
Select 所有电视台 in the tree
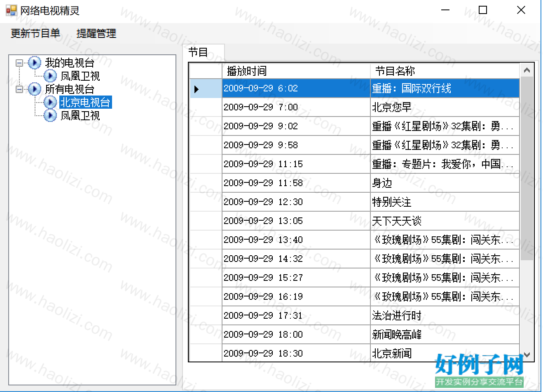pos(70,89)
